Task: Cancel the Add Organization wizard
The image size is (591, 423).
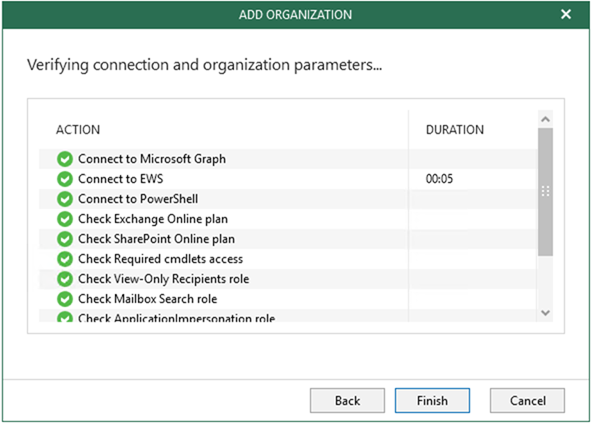Action: coord(527,400)
